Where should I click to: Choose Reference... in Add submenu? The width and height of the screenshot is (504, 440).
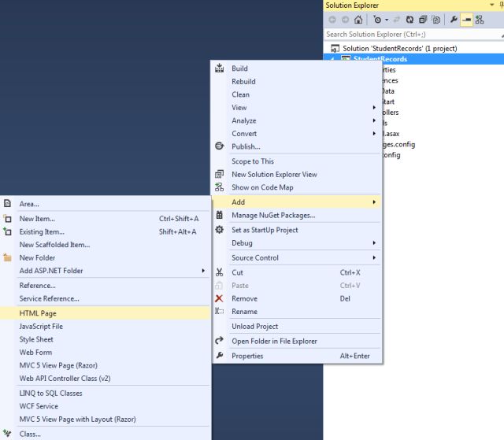[x=37, y=286]
